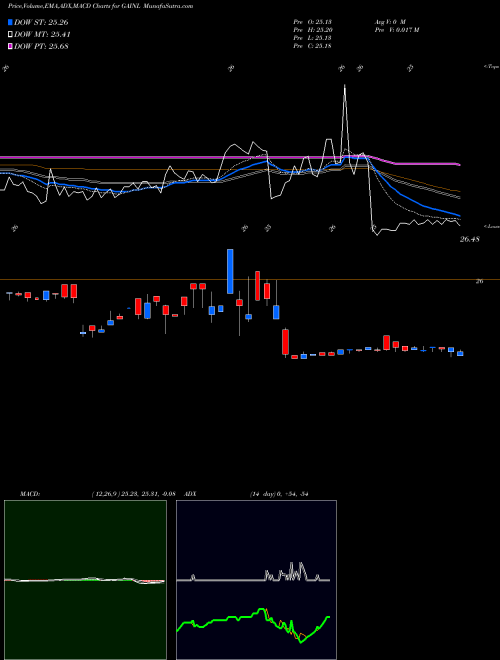Click the ADX (14 day) values text
The height and width of the screenshot is (660, 500).
coord(277,494)
